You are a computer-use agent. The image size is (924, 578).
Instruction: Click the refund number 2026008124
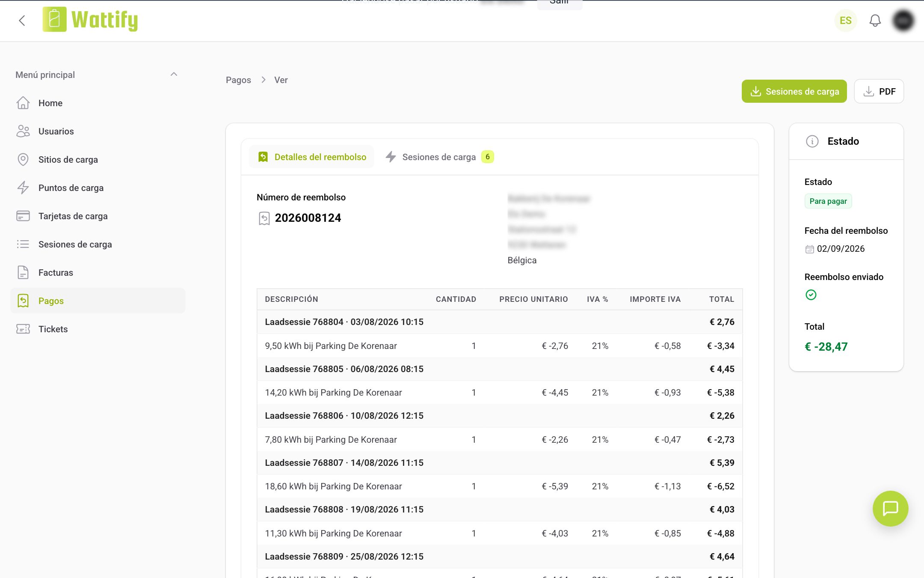[x=308, y=218]
